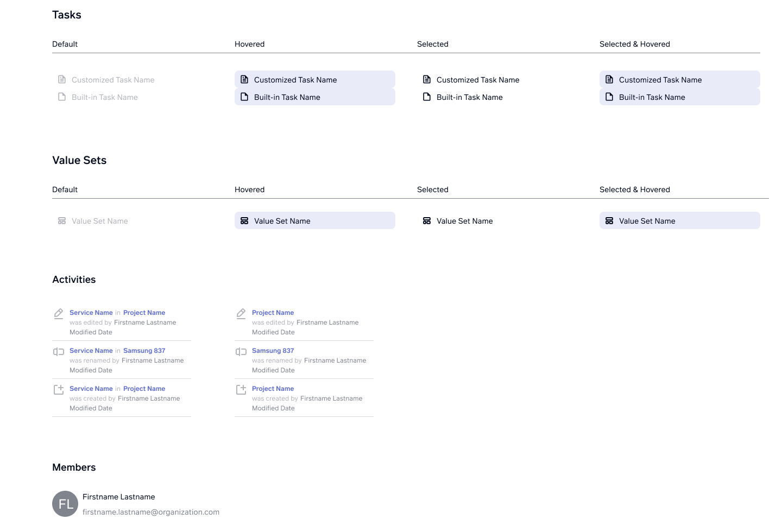Screen dimensions: 782x532
Task: Select Customized Task Name in the Default column
Action: (113, 80)
